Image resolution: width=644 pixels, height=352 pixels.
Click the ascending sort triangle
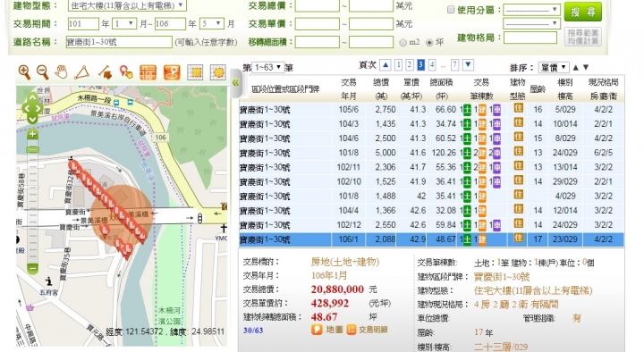pyautogui.click(x=576, y=67)
